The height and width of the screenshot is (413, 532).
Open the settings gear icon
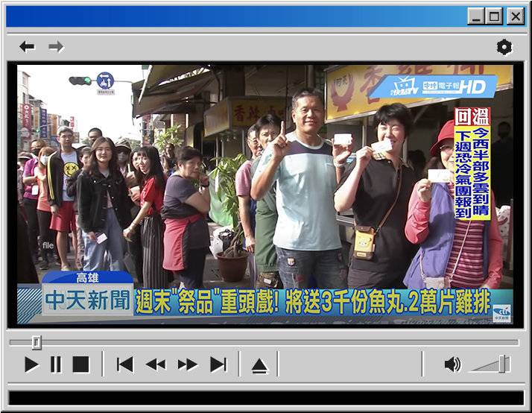coord(504,47)
